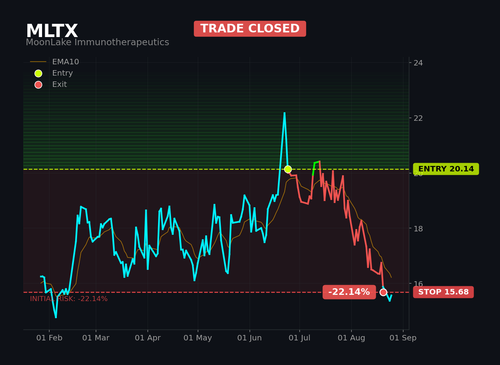Click the 01 Aug date label
Image resolution: width=500 pixels, height=365 pixels.
pos(351,338)
